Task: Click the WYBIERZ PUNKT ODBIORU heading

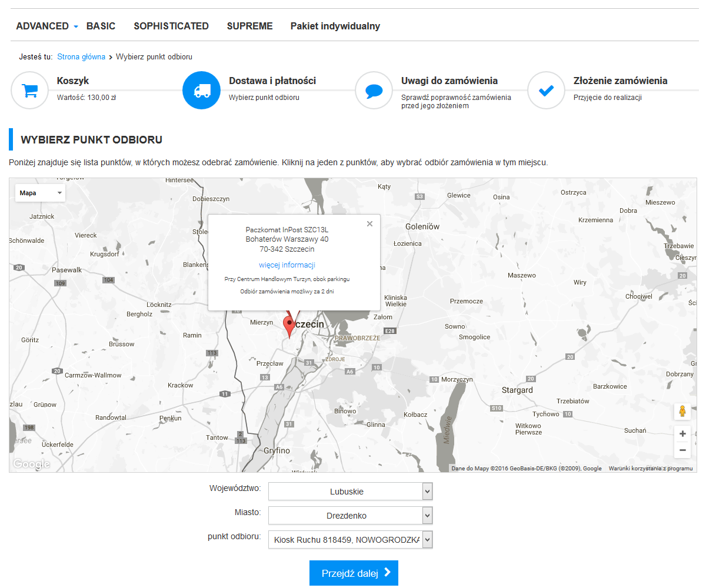Action: [91, 140]
